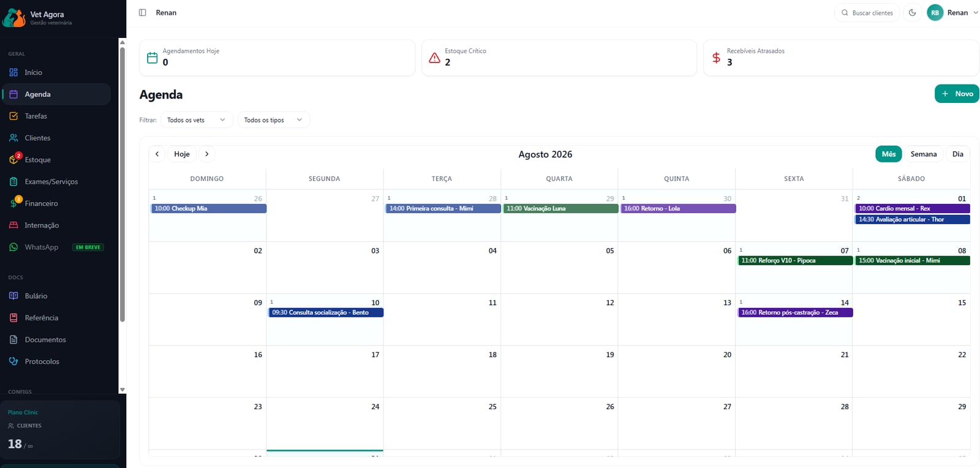Open 14:30 Avaliação articular - Thor event
Screen dimensions: 980x468
point(913,219)
